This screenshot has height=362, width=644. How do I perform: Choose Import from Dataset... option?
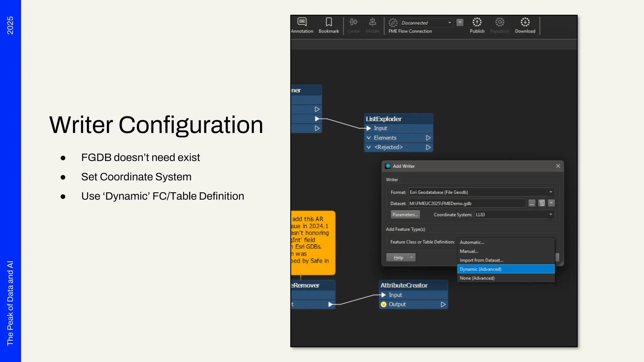(481, 260)
